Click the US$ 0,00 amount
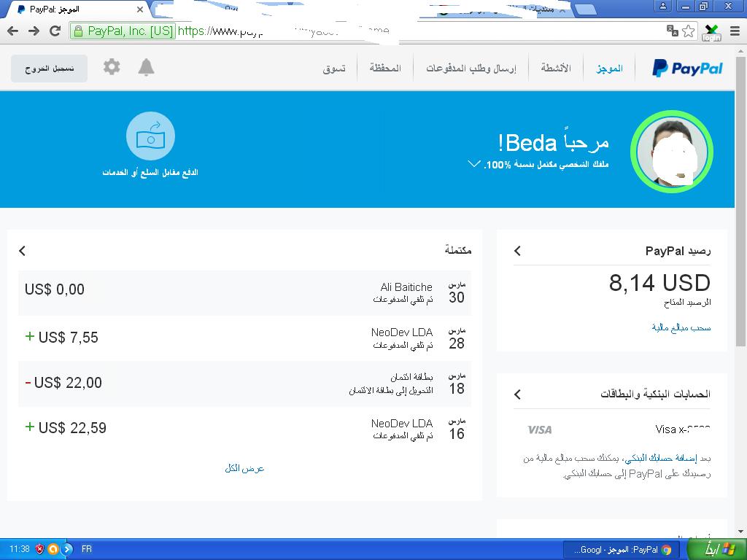This screenshot has height=560, width=747. (x=54, y=289)
